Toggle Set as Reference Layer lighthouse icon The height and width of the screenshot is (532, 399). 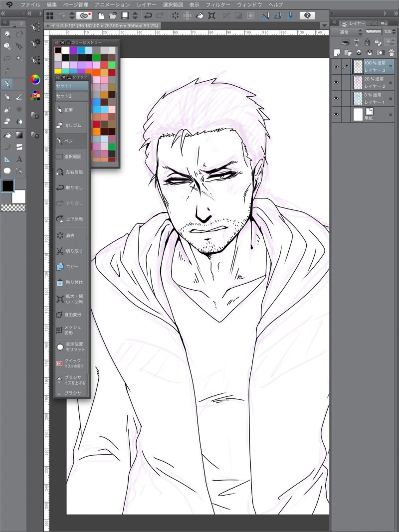(x=356, y=42)
